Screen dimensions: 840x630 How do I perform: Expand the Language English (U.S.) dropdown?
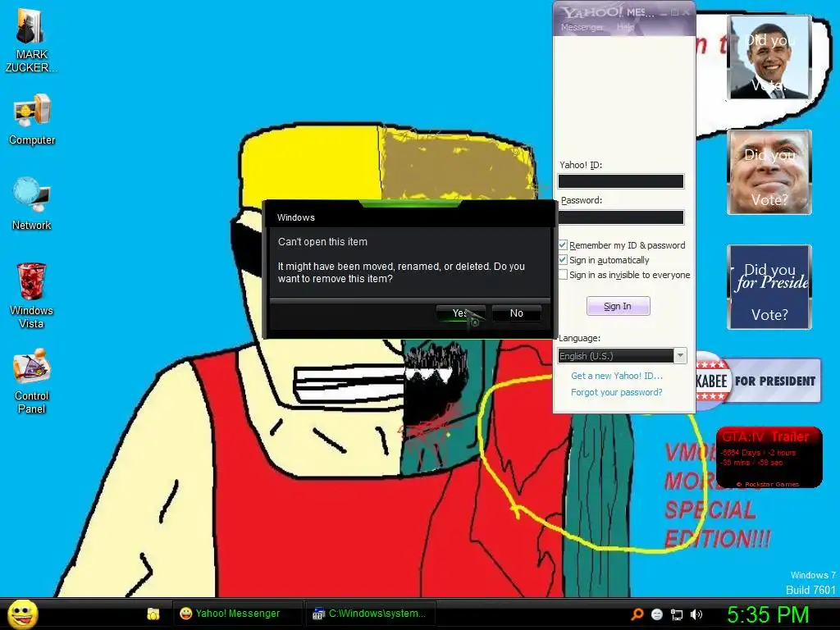(680, 356)
